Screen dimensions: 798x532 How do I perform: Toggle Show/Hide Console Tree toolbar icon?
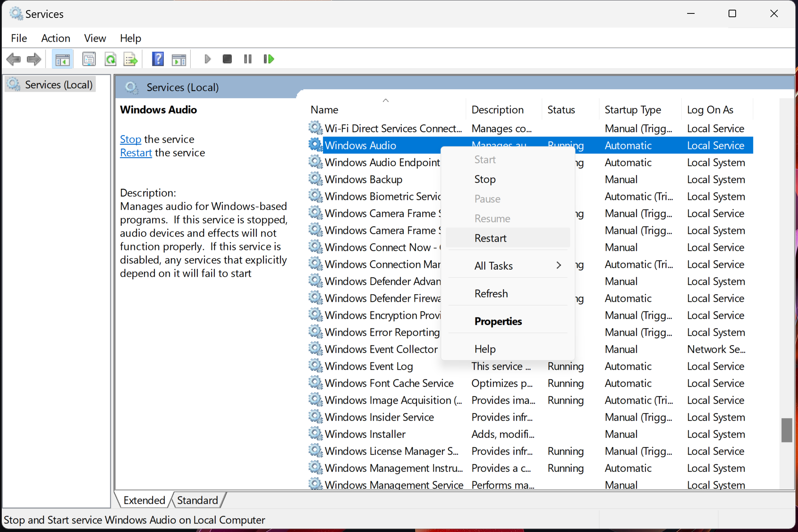pyautogui.click(x=62, y=59)
